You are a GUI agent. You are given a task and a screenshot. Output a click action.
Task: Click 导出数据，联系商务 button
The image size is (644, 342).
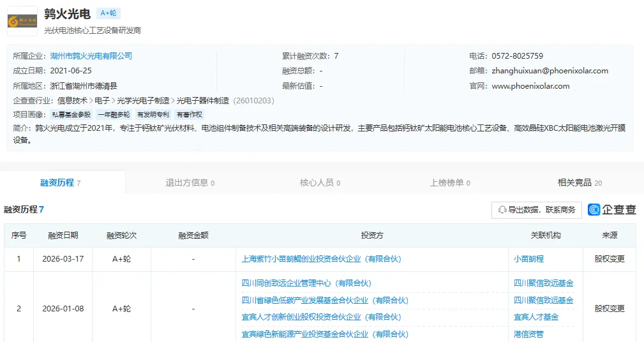click(536, 210)
